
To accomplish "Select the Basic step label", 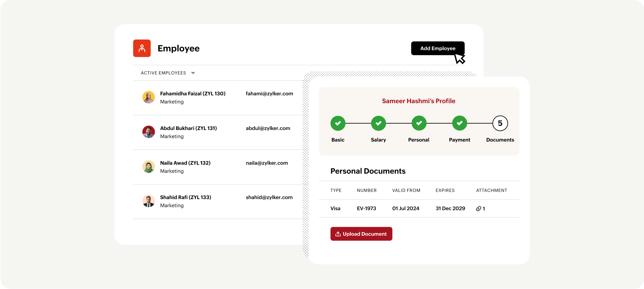I will coord(338,140).
